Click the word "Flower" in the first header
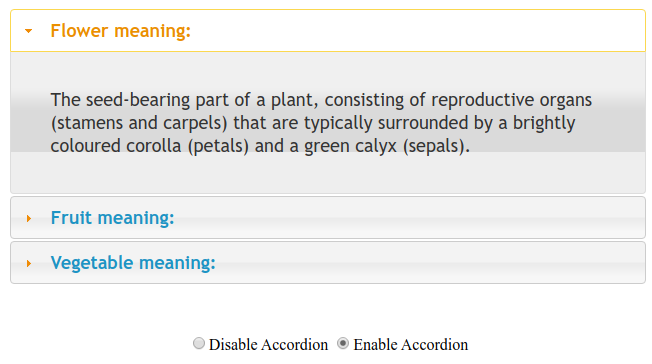 (79, 31)
